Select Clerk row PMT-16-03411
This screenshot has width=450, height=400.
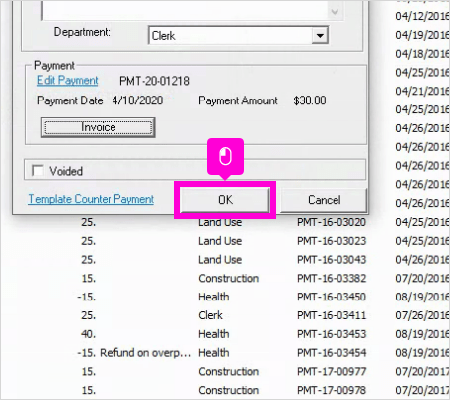click(x=263, y=315)
